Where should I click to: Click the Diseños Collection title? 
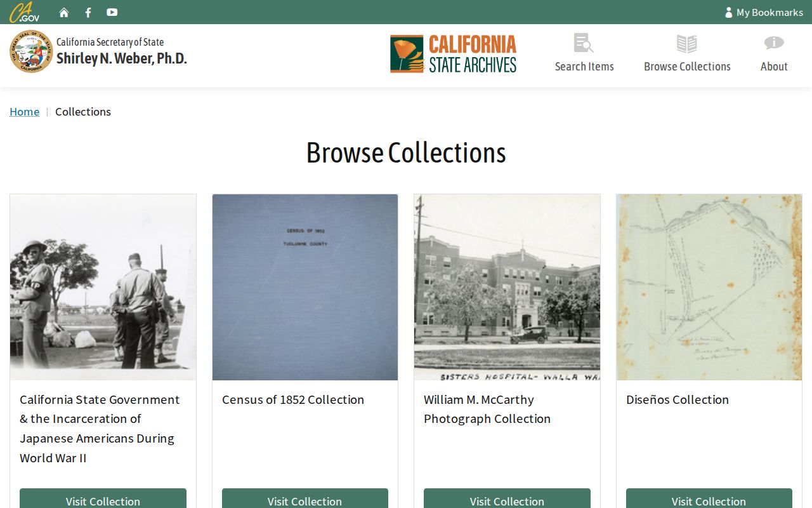[x=678, y=399]
